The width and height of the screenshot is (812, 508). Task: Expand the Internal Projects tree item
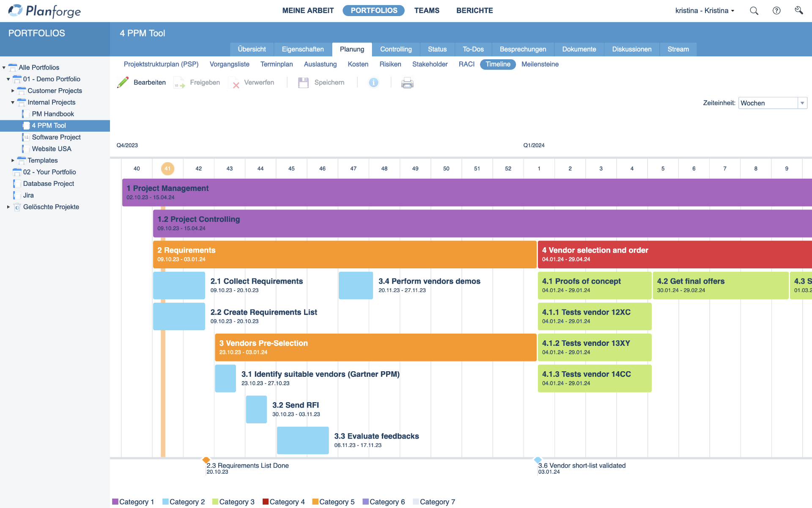click(x=13, y=102)
